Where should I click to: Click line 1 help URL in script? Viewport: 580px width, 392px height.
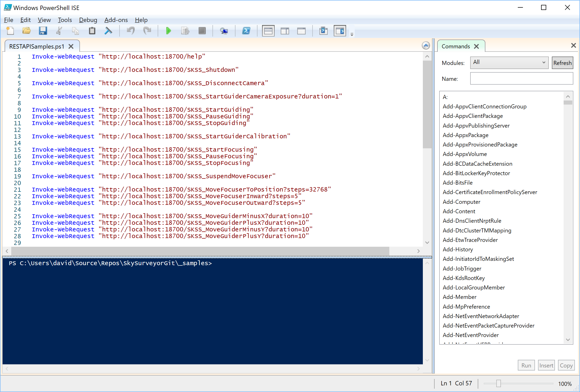(152, 57)
